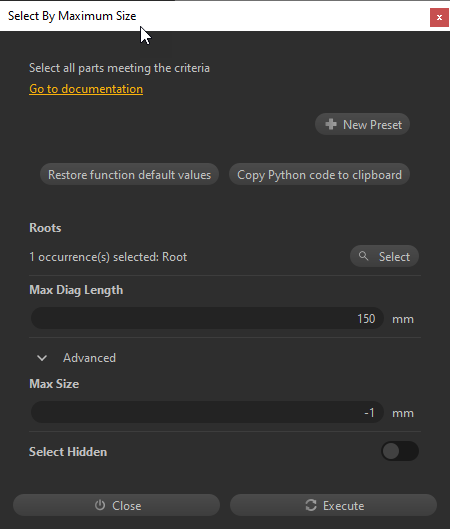Click the 'Advanced' section label
The height and width of the screenshot is (529, 450).
coord(89,358)
